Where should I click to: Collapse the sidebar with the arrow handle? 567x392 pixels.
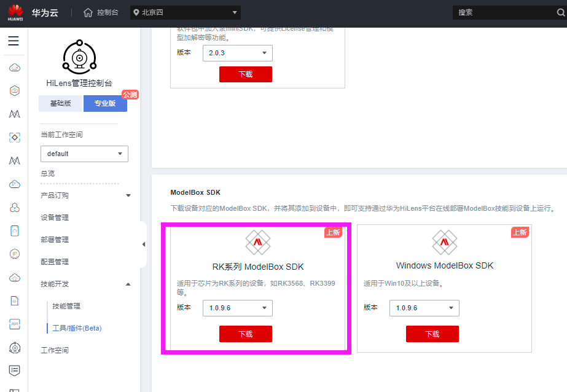(x=144, y=245)
